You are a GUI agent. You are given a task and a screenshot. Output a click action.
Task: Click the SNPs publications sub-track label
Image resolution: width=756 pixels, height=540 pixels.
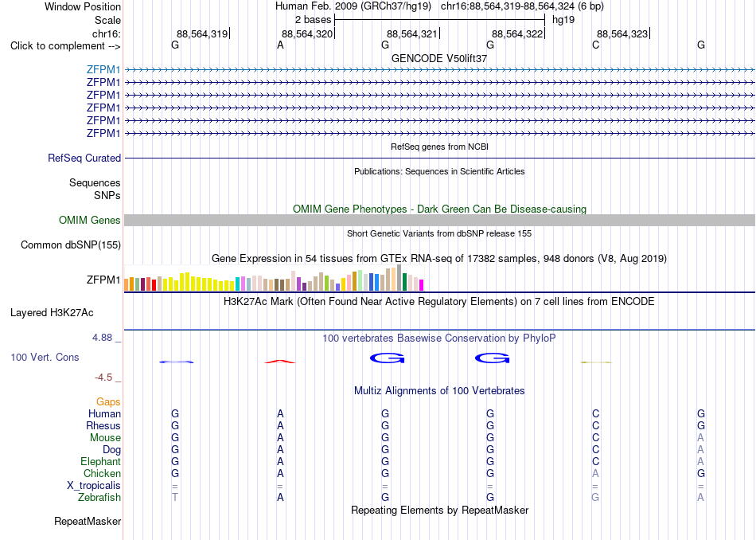click(x=107, y=195)
